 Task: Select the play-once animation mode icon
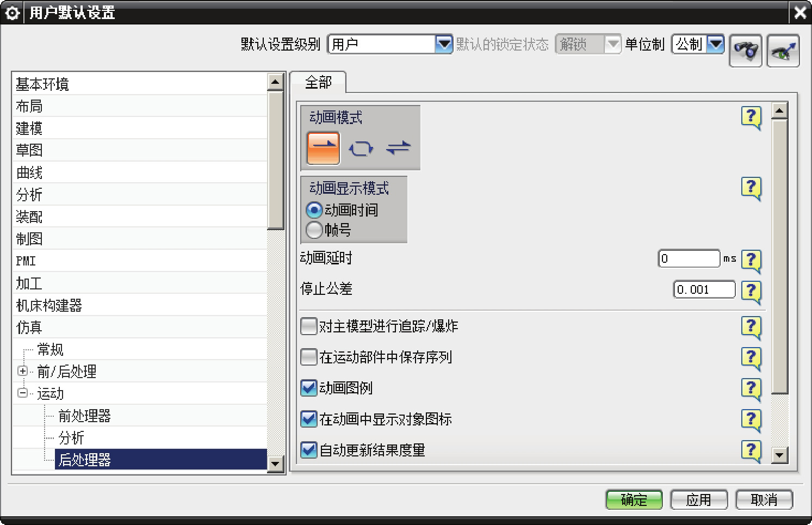[323, 147]
